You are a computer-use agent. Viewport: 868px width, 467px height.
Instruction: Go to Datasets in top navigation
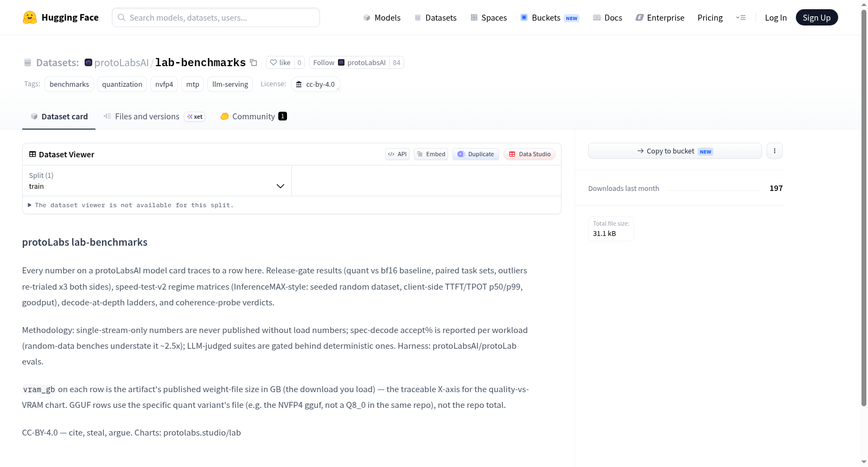[435, 17]
